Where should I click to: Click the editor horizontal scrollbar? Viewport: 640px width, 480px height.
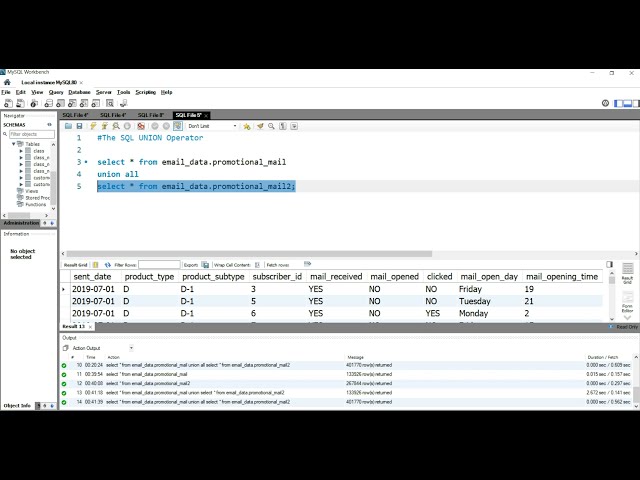pyautogui.click(x=249, y=253)
